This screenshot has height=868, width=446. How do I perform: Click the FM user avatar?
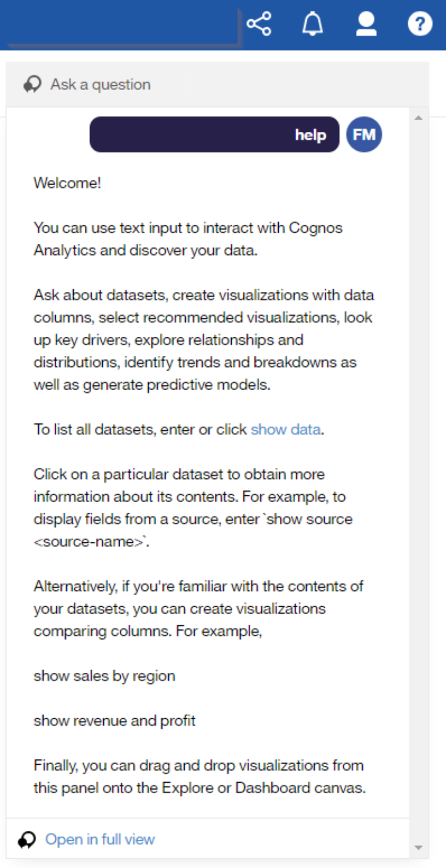[364, 134]
